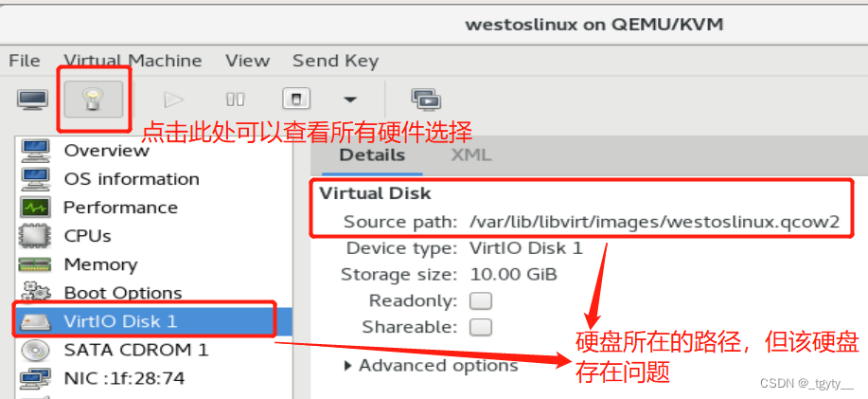Image resolution: width=868 pixels, height=399 pixels.
Task: Select the CPUs chip icon
Action: (36, 236)
